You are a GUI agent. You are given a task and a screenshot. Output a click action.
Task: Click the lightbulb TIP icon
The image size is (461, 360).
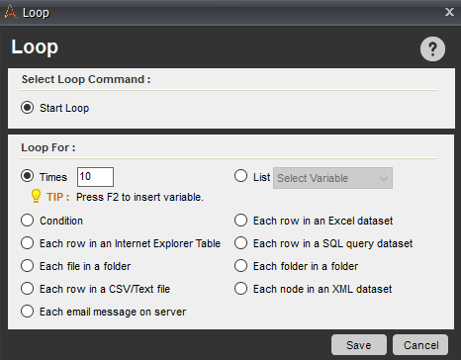[x=36, y=196]
